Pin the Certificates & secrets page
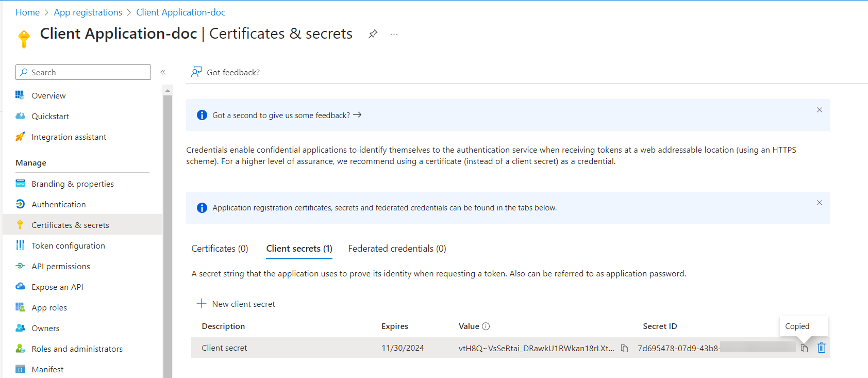The image size is (868, 378). pos(373,34)
